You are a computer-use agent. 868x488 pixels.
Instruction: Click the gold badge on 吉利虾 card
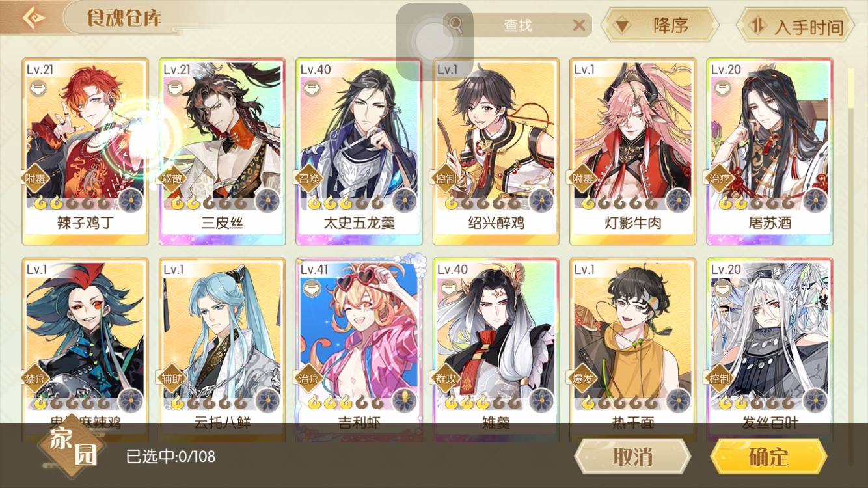[x=405, y=401]
